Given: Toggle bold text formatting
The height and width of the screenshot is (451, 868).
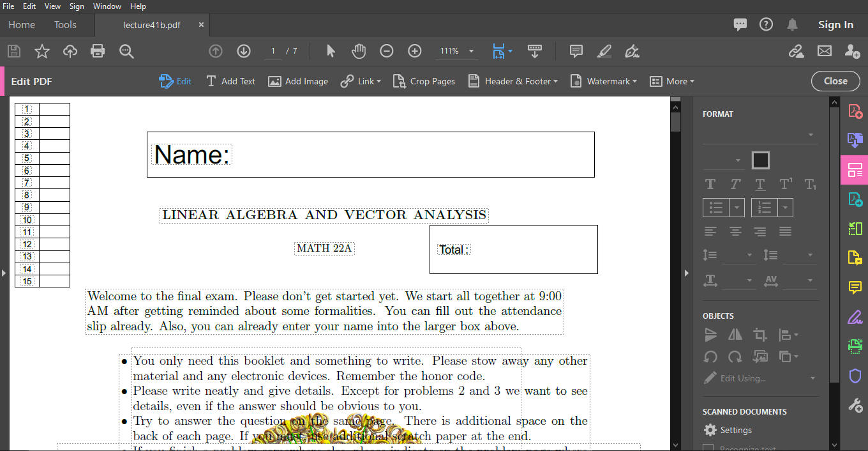Looking at the screenshot, I should click(x=710, y=184).
